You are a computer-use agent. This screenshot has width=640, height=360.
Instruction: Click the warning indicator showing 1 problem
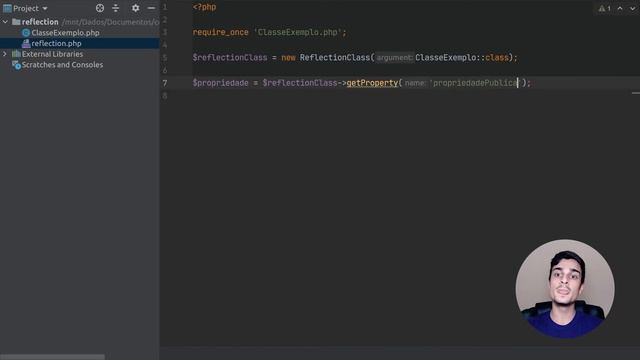(x=604, y=8)
